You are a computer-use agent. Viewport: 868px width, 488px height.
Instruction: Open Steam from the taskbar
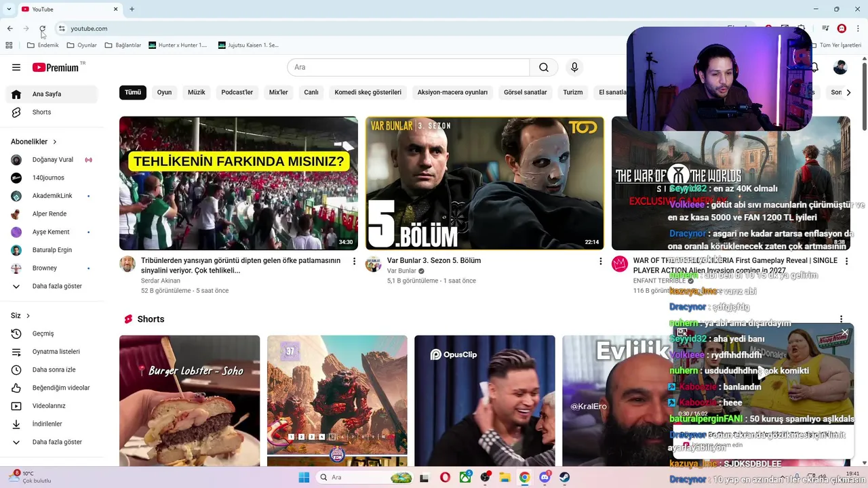(x=565, y=477)
